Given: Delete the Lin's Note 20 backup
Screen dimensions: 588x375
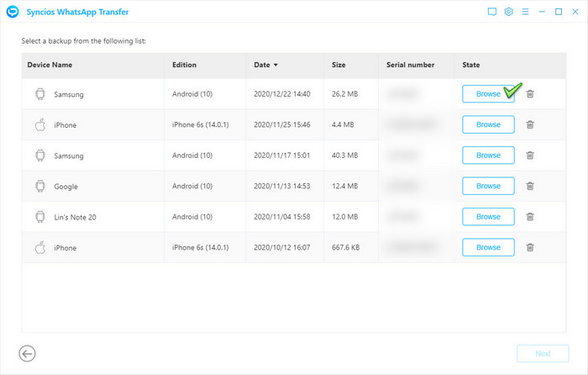Looking at the screenshot, I should (530, 217).
